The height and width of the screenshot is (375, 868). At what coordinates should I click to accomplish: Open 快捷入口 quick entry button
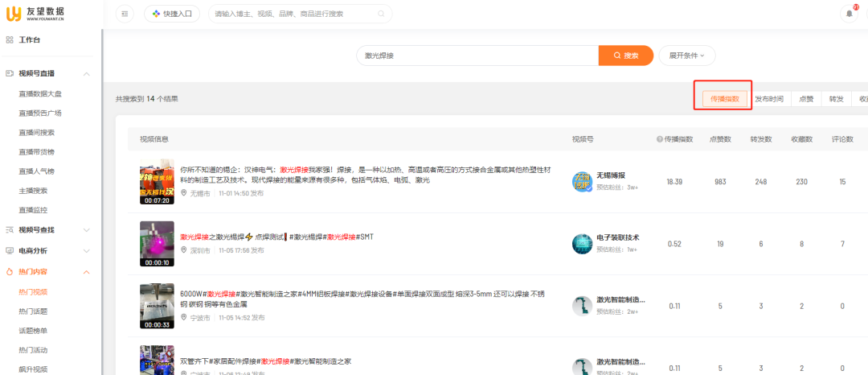click(172, 14)
